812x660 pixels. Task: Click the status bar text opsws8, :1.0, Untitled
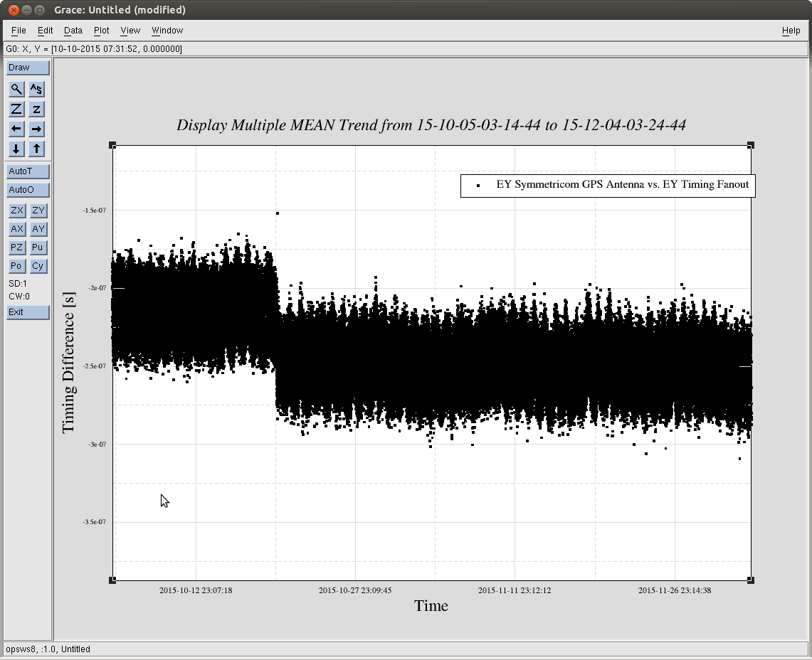click(x=48, y=649)
